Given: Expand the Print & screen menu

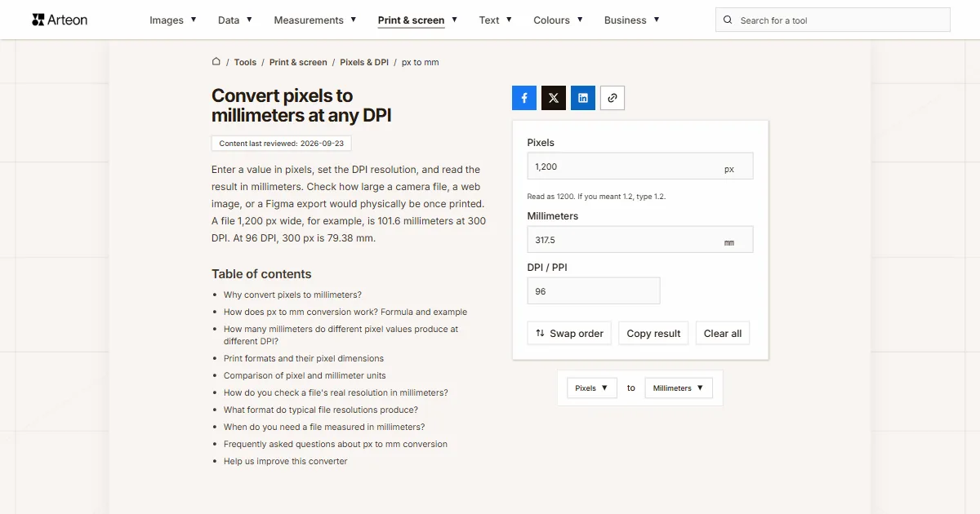Looking at the screenshot, I should click(x=418, y=20).
